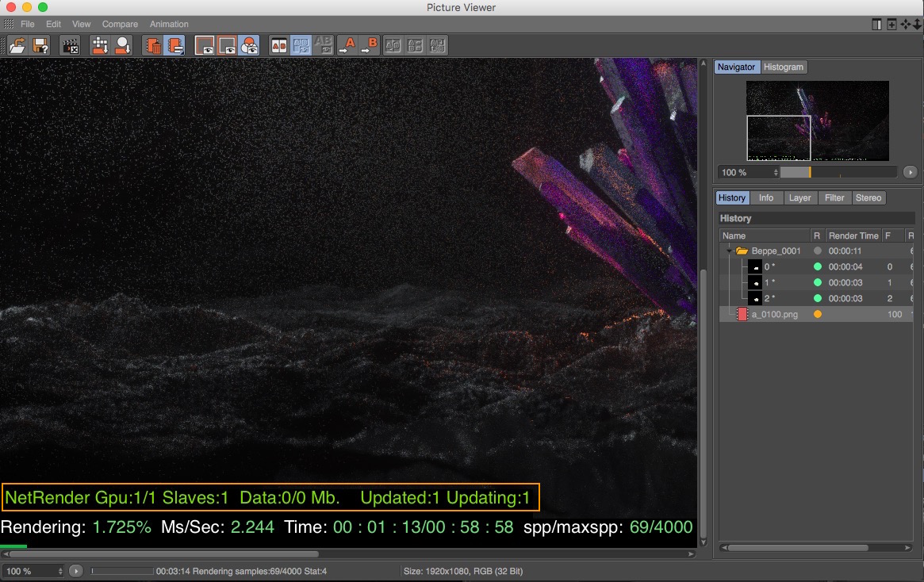Image resolution: width=924 pixels, height=582 pixels.
Task: Click the dotted grip icon beside File
Action: (x=9, y=24)
